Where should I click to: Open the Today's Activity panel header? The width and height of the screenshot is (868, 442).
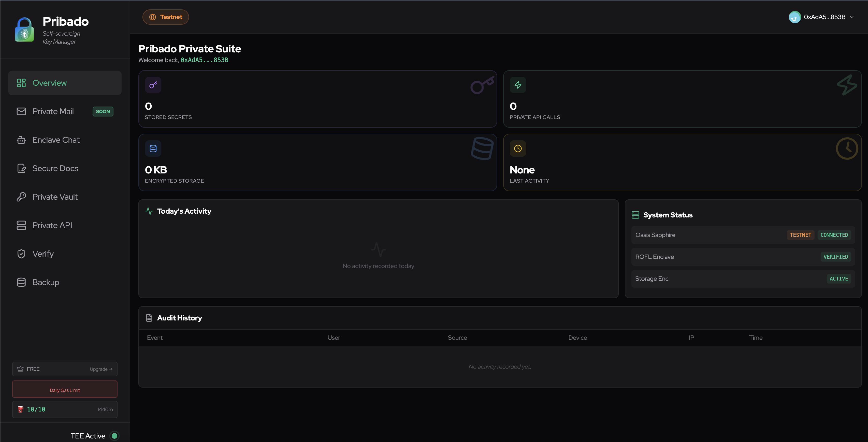pyautogui.click(x=184, y=211)
